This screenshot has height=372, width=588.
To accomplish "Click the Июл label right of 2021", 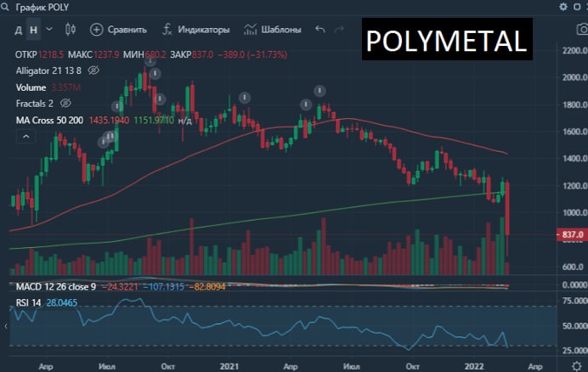I will pyautogui.click(x=352, y=366).
